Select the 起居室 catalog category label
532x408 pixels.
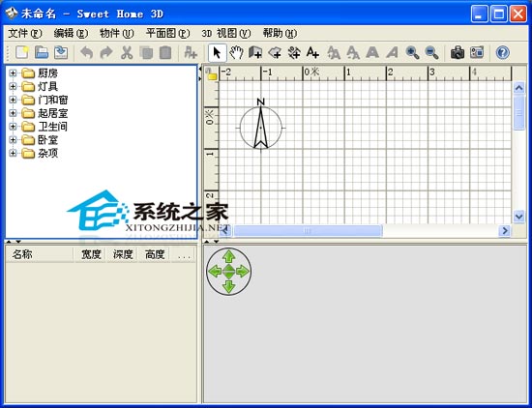53,113
